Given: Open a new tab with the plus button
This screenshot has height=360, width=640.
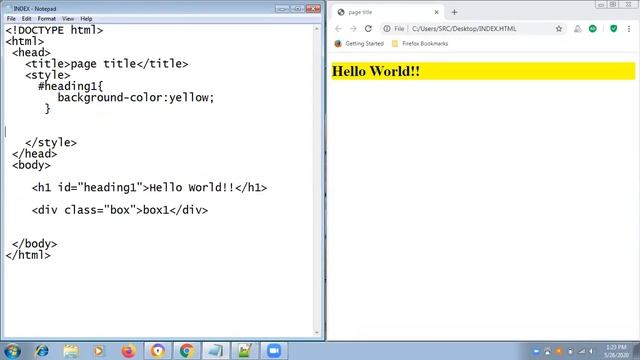Looking at the screenshot, I should coord(454,12).
